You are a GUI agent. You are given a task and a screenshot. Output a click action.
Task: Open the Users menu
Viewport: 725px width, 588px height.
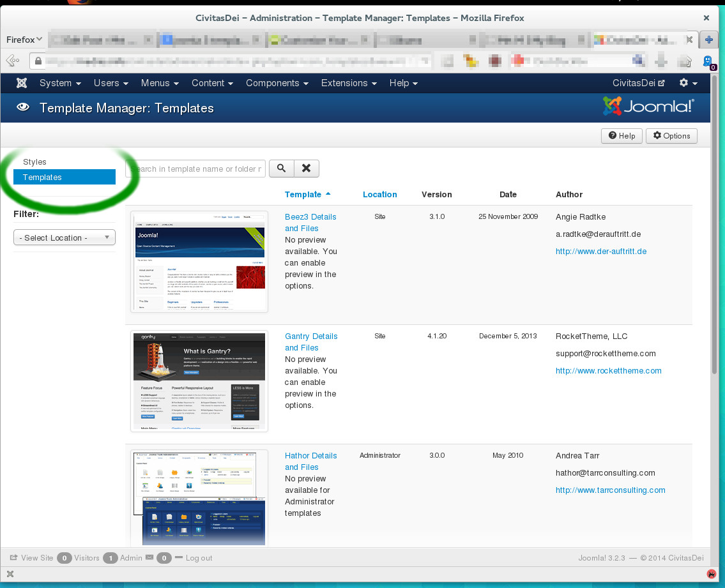tap(111, 83)
